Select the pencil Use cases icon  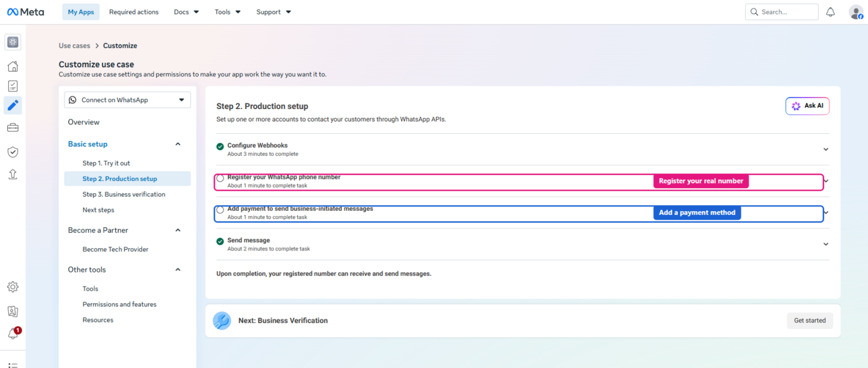click(x=13, y=105)
